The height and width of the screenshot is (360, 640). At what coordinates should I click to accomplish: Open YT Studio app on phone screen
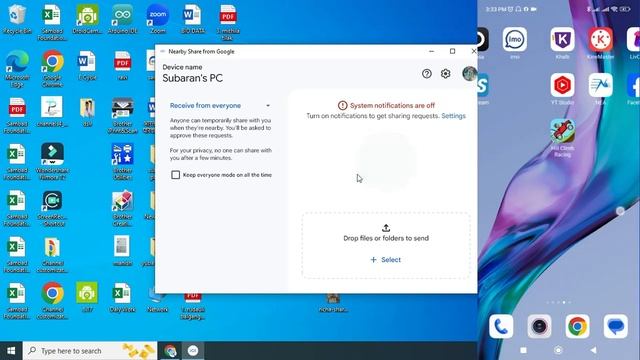(562, 89)
